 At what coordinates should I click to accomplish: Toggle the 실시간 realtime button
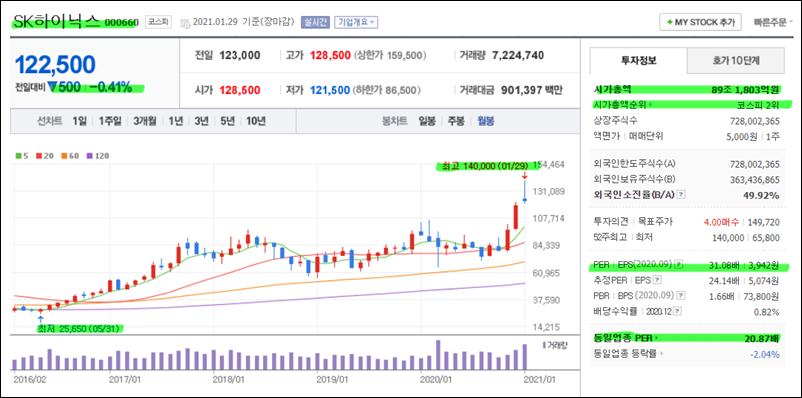(x=315, y=23)
